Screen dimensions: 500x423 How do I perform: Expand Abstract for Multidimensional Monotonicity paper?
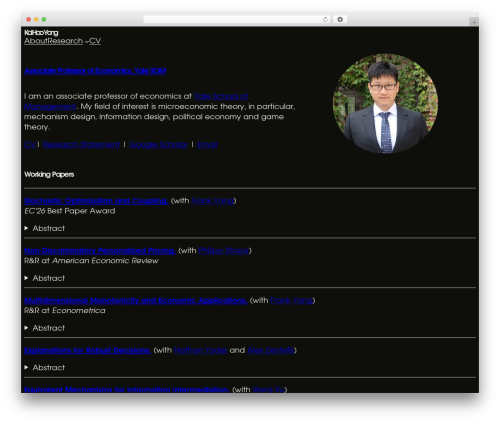pyautogui.click(x=45, y=328)
